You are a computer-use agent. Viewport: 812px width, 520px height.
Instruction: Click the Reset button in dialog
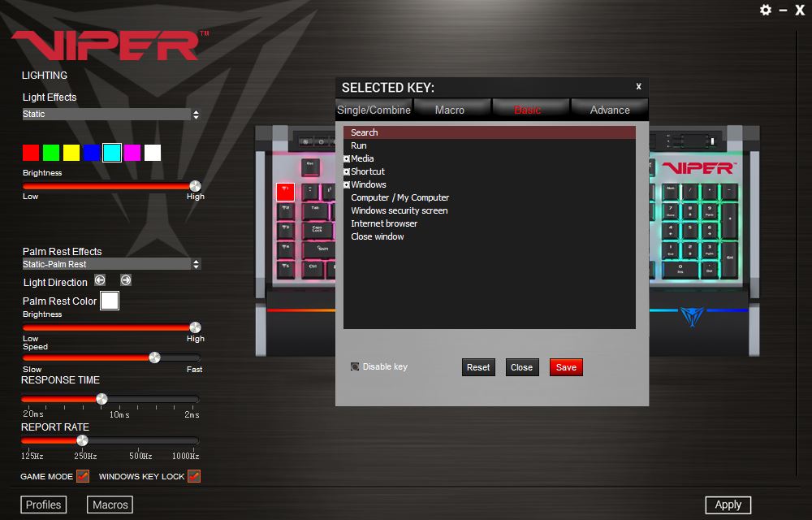[478, 367]
